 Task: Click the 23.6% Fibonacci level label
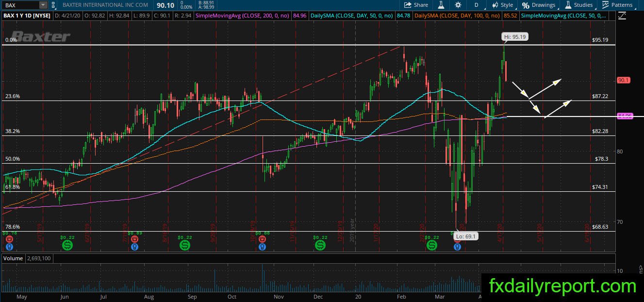point(13,97)
